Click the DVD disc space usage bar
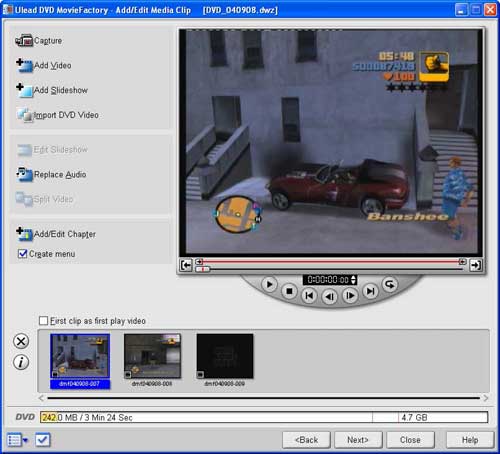Viewport: 500px width, 454px height. pyautogui.click(x=264, y=417)
